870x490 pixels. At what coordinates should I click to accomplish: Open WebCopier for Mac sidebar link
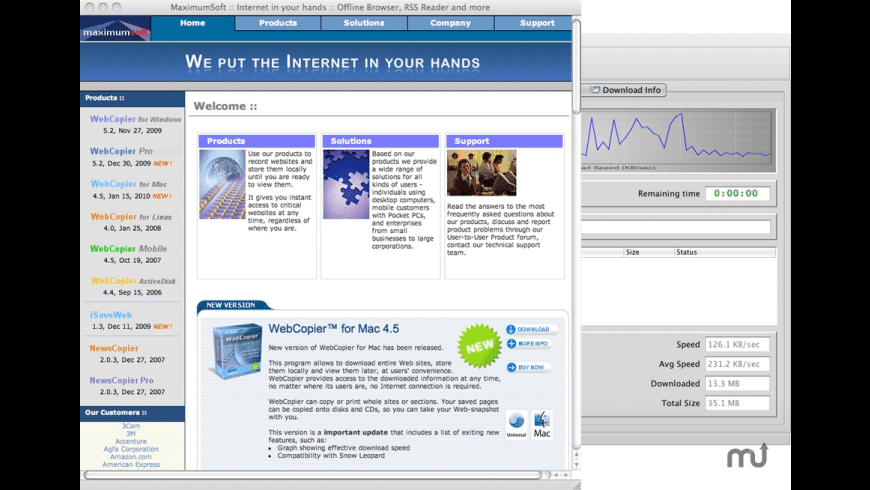pyautogui.click(x=128, y=184)
